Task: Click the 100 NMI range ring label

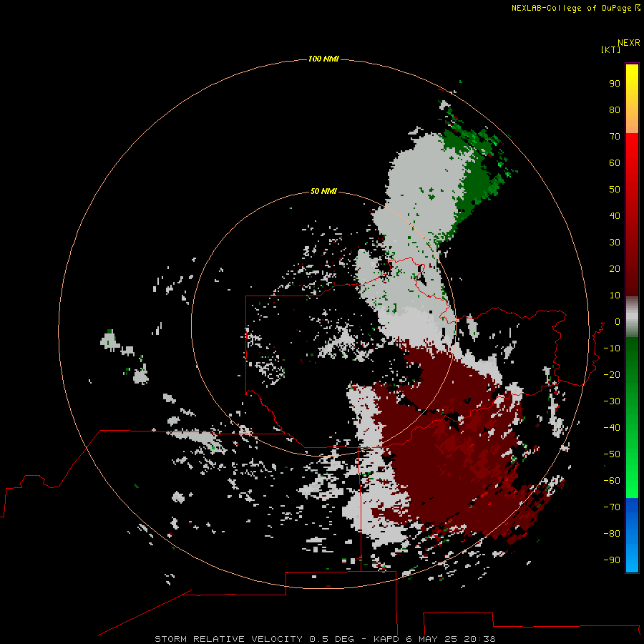Action: click(323, 59)
